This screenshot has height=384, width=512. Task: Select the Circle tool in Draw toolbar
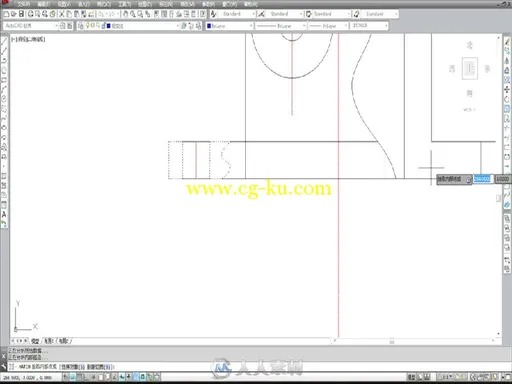pos(4,99)
